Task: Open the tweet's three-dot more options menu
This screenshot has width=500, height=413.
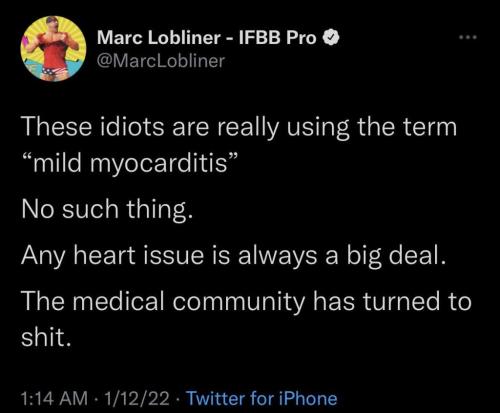Action: [x=468, y=37]
